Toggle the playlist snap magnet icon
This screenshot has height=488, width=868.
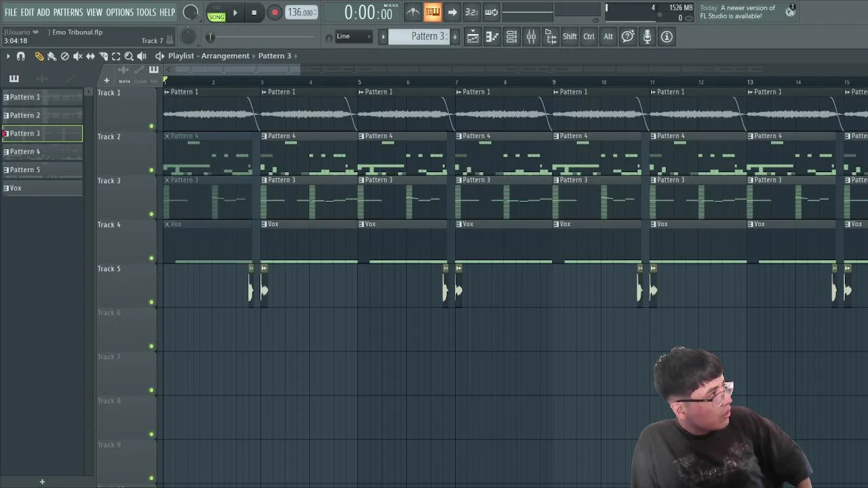click(x=21, y=56)
